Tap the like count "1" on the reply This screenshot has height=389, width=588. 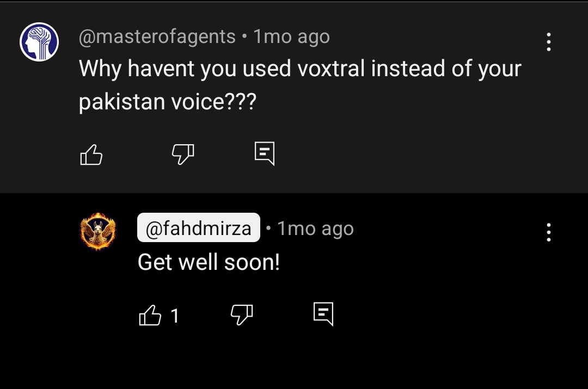pos(175,316)
